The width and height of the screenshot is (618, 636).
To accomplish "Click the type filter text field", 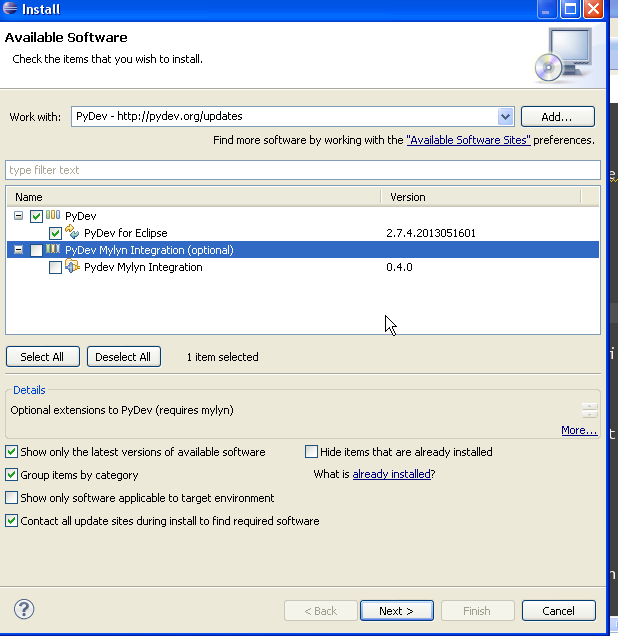I will pyautogui.click(x=303, y=170).
